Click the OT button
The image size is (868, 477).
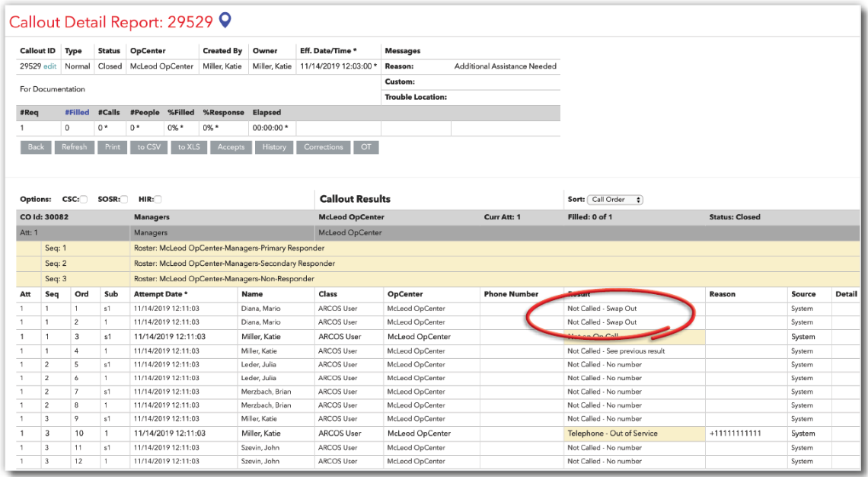pos(366,147)
